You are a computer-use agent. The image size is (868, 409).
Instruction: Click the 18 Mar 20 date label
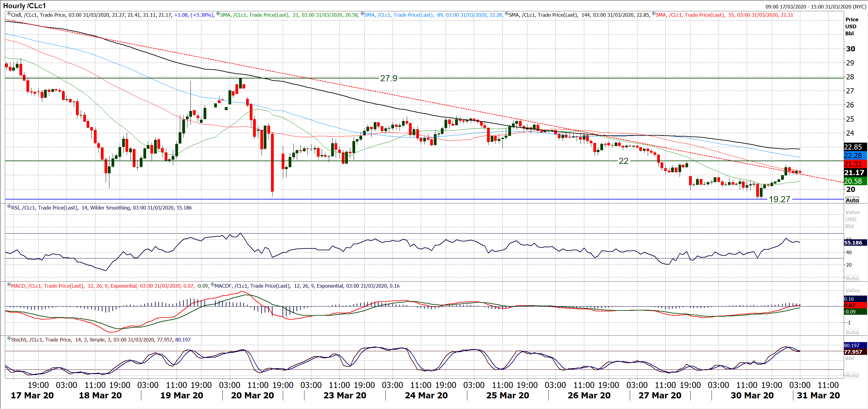click(x=100, y=396)
